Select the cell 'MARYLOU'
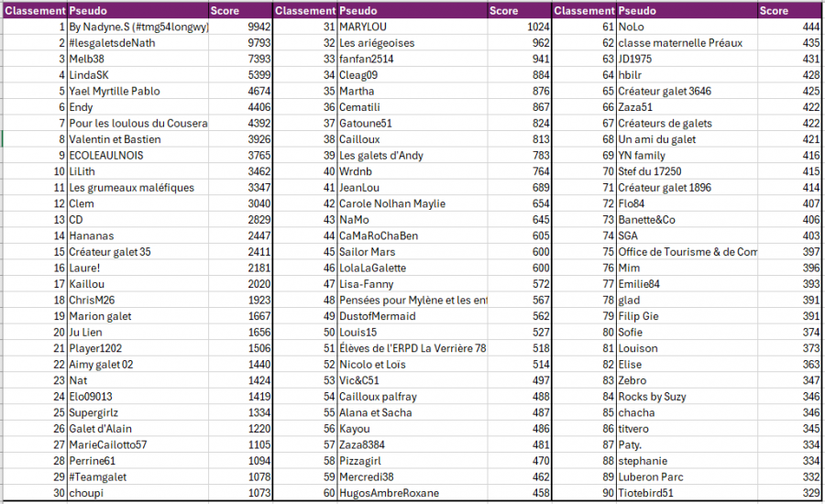 click(412, 27)
